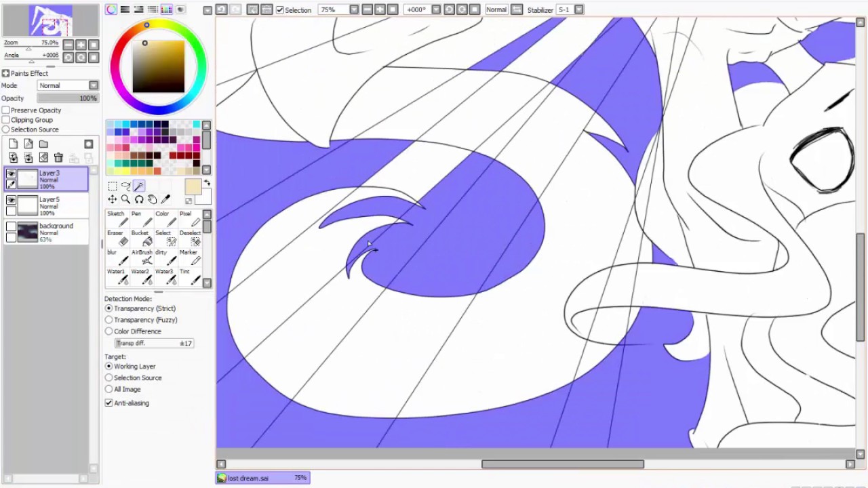The height and width of the screenshot is (488, 868).
Task: Show the color wheel panel
Action: (x=111, y=9)
